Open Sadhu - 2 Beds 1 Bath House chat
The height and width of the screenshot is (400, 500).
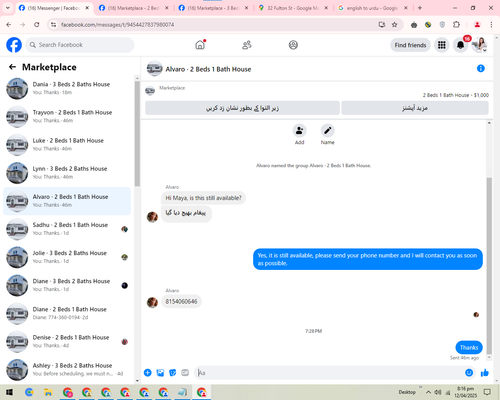pos(67,229)
